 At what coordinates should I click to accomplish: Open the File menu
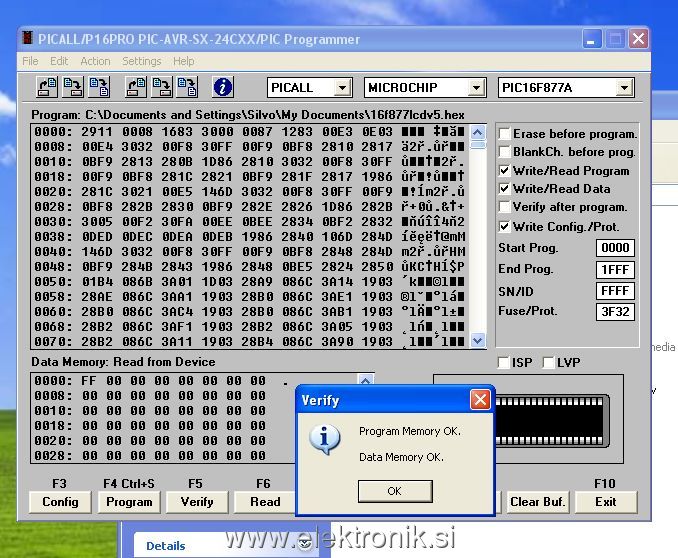[x=30, y=61]
